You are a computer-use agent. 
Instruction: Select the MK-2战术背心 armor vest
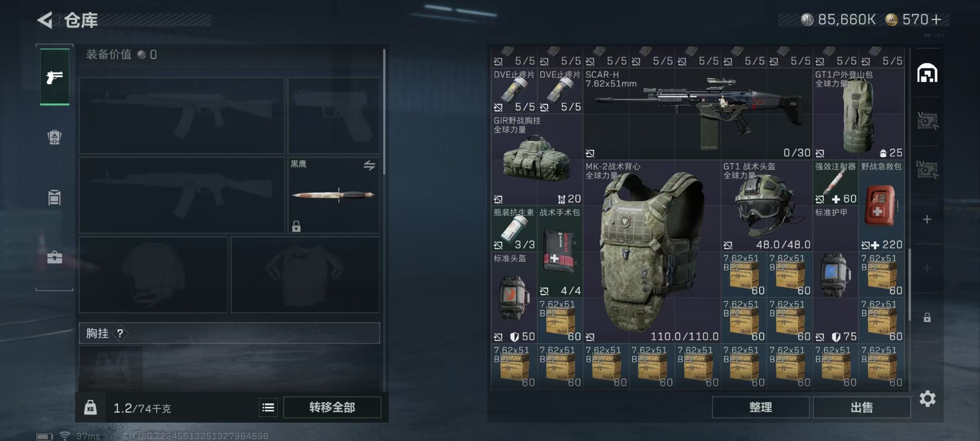(x=651, y=252)
